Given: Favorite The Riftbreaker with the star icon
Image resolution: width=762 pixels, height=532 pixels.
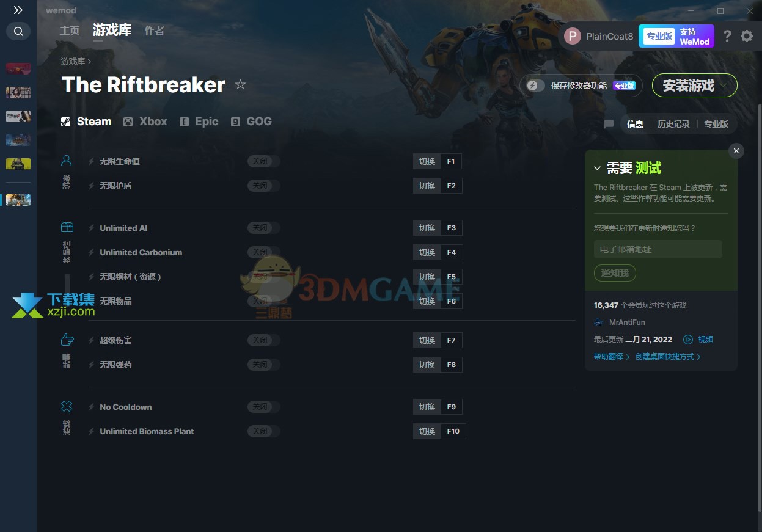Looking at the screenshot, I should point(240,84).
